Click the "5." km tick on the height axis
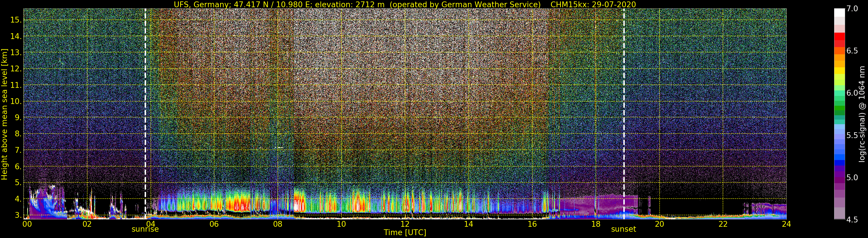 pyautogui.click(x=18, y=183)
